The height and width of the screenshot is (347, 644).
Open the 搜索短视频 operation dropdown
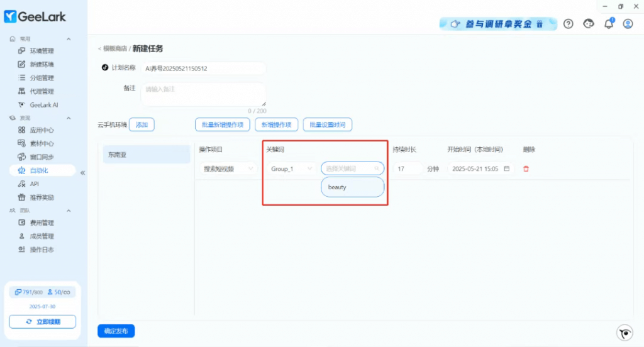coord(227,168)
